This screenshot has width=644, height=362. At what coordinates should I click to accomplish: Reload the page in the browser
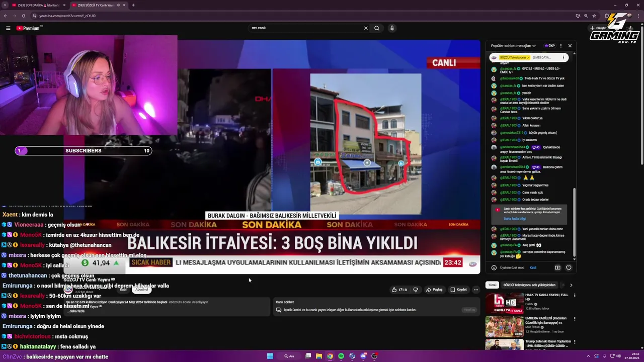pos(23,16)
